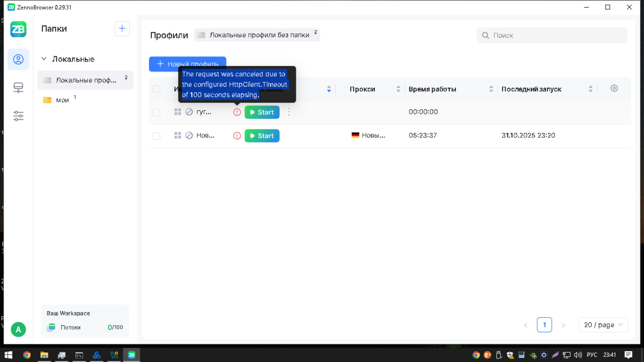The height and width of the screenshot is (362, 644).
Task: Click the red error icon on гуг row
Action: [x=237, y=112]
